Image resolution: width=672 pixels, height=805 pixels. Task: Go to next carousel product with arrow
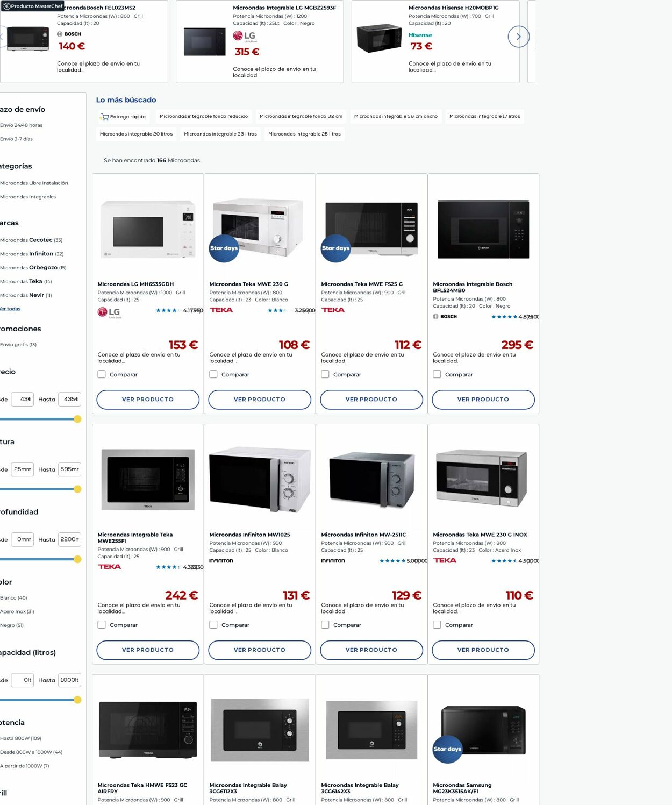point(518,37)
